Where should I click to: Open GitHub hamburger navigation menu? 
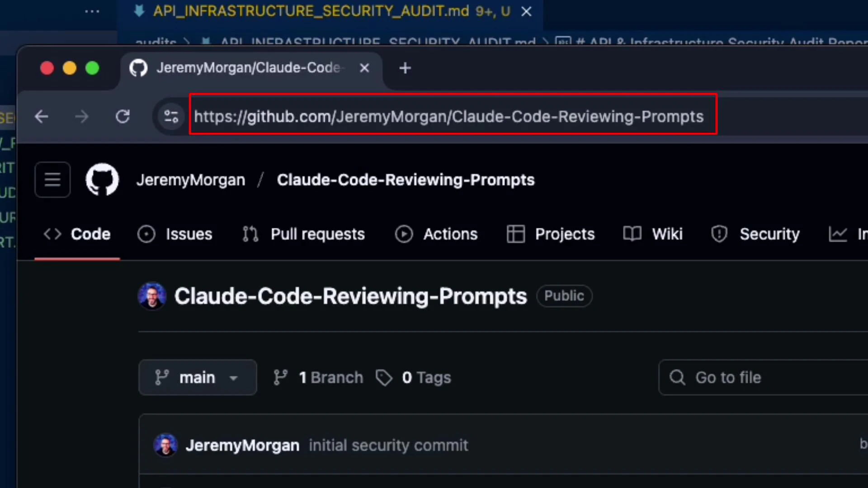point(52,180)
